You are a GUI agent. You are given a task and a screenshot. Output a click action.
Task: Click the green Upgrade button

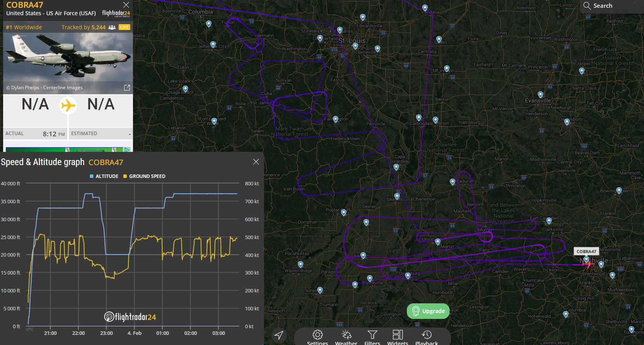click(x=428, y=311)
